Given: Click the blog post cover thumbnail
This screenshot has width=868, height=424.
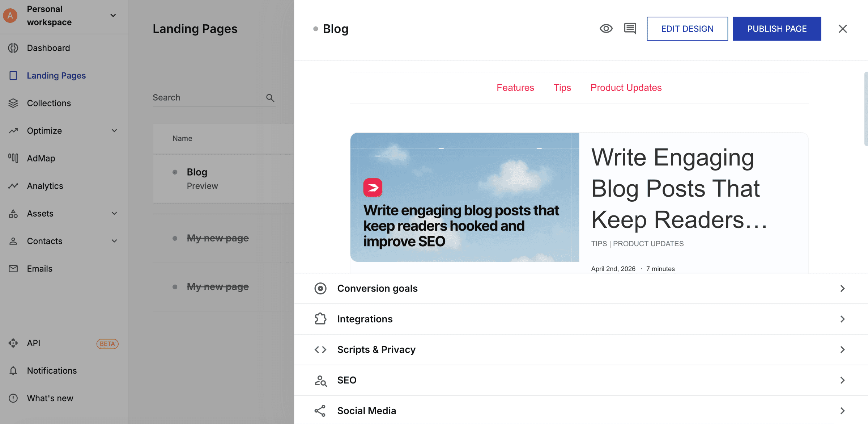Looking at the screenshot, I should point(465,197).
